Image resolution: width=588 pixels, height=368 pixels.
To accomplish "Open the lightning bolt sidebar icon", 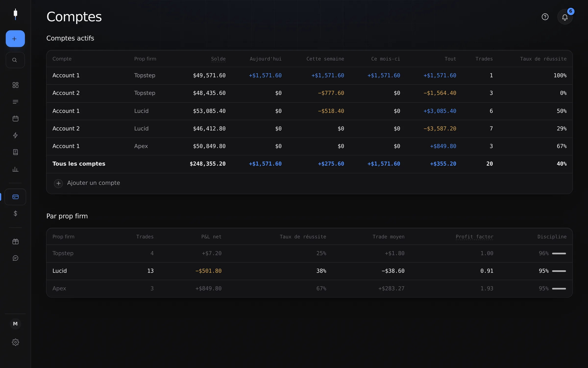I will point(15,135).
